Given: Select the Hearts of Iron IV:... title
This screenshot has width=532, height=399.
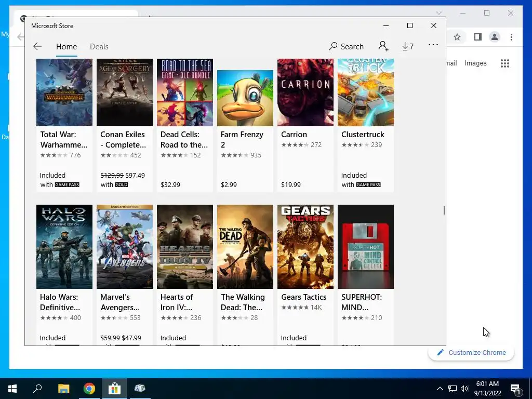Looking at the screenshot, I should click(x=177, y=302).
